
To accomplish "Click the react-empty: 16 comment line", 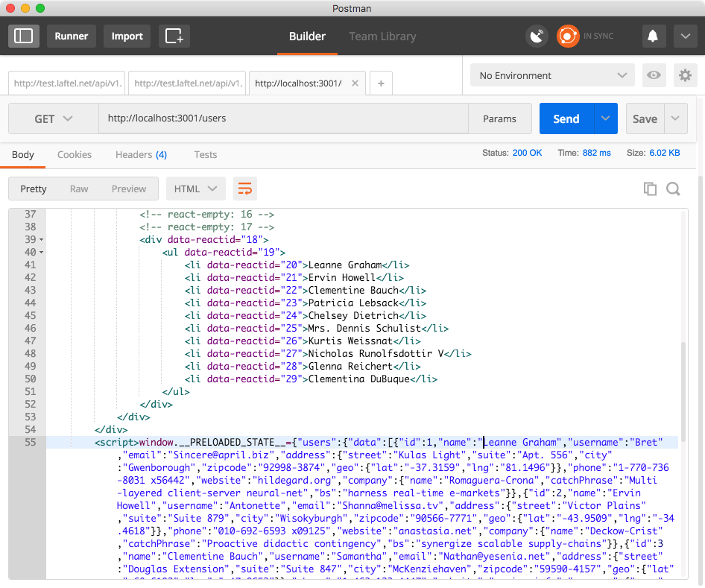I will (x=207, y=215).
